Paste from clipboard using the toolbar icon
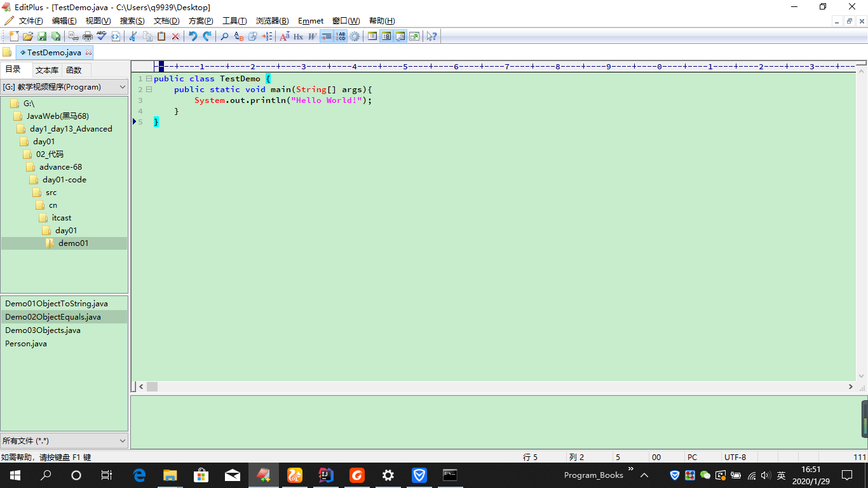 click(x=161, y=36)
